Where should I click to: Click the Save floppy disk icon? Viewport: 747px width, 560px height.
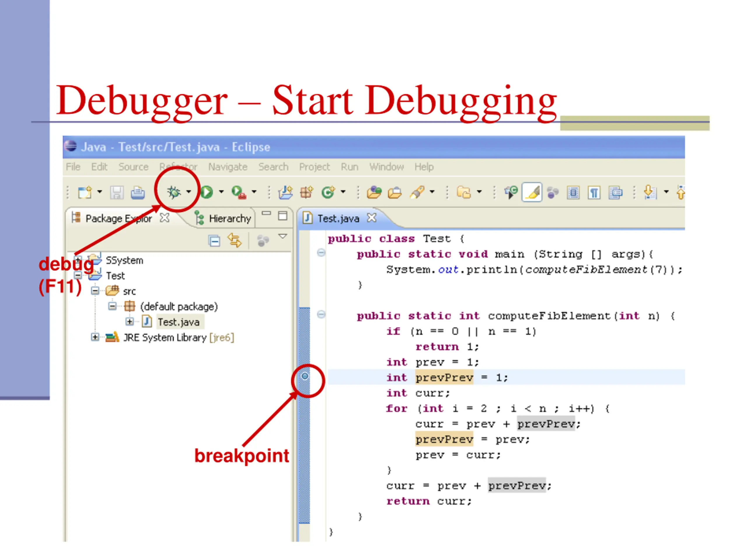pyautogui.click(x=117, y=192)
